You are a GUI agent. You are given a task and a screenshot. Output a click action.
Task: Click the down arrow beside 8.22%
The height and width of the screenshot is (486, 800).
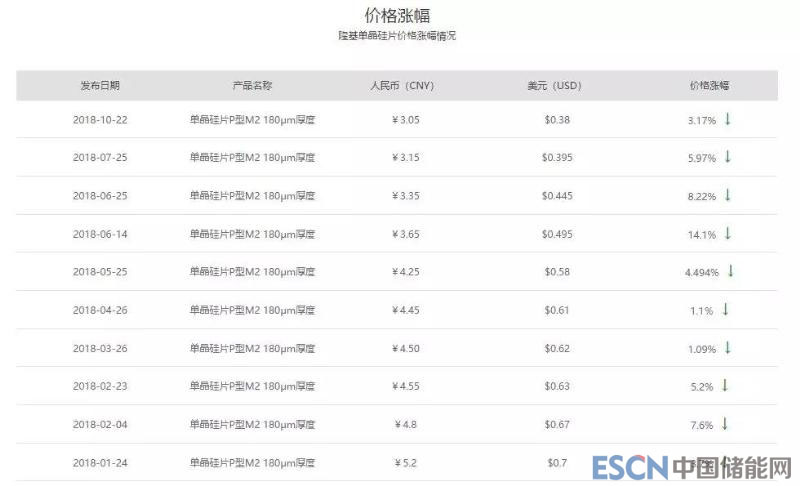click(x=728, y=195)
